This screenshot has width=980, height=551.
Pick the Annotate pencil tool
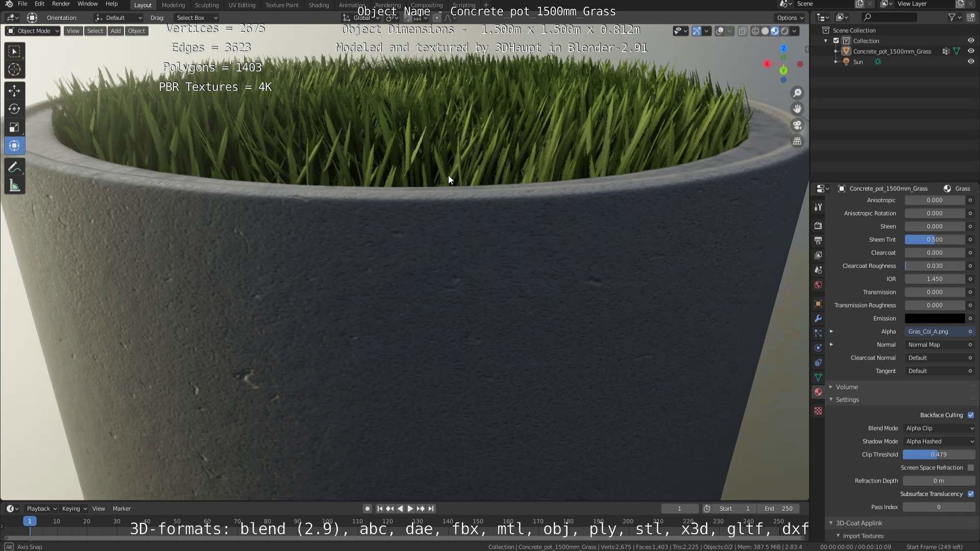tap(14, 167)
